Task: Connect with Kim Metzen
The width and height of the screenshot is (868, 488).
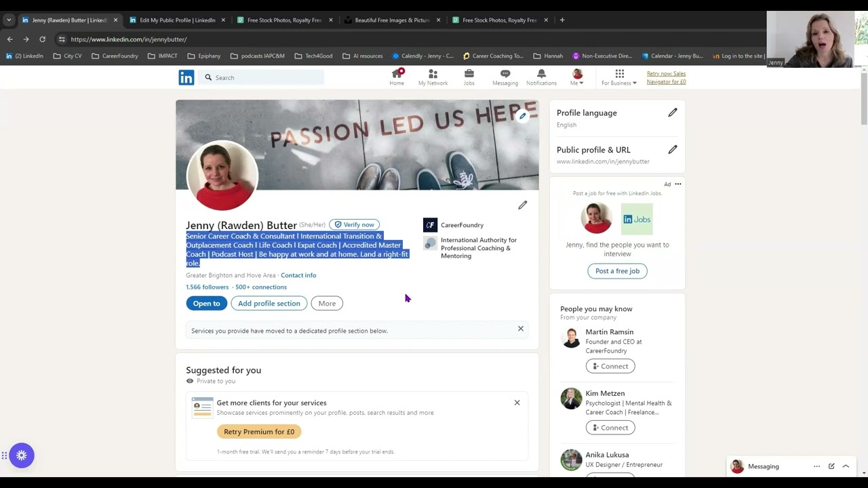Action: [610, 427]
